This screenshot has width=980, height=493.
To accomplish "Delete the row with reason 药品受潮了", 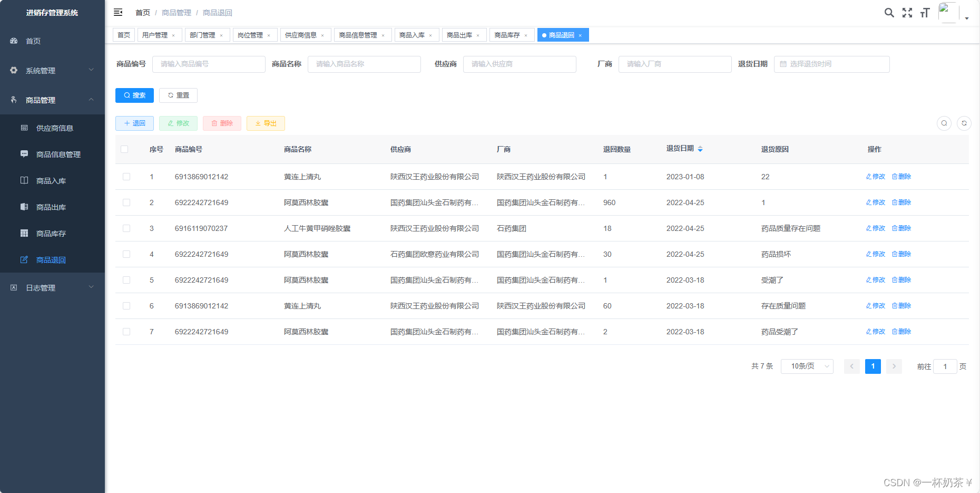I will (x=901, y=332).
